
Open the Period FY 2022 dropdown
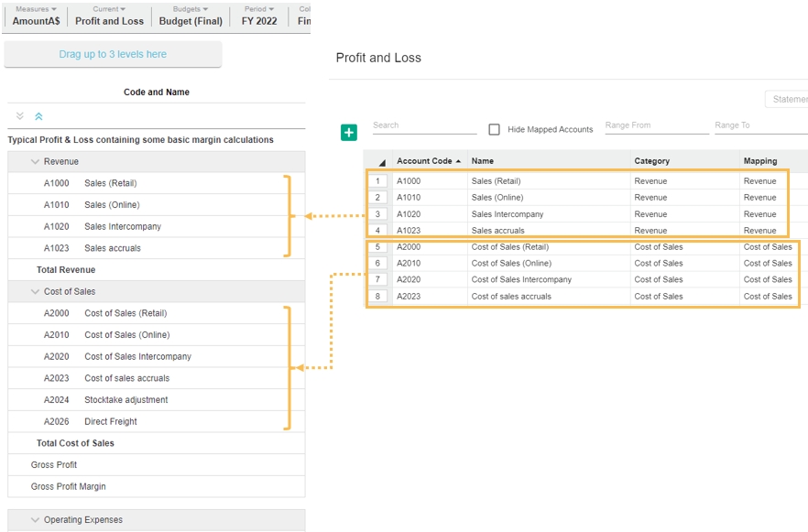pos(259,16)
